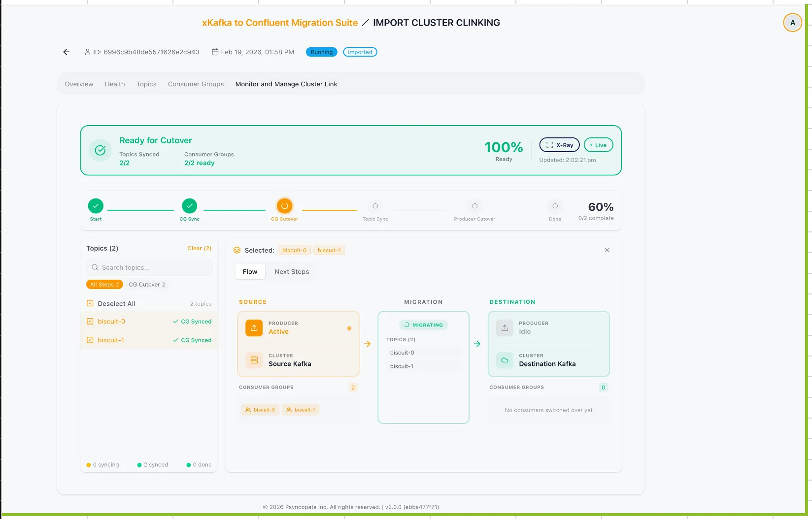Open the Next Steps tab
Image resolution: width=812 pixels, height=519 pixels.
coord(292,271)
